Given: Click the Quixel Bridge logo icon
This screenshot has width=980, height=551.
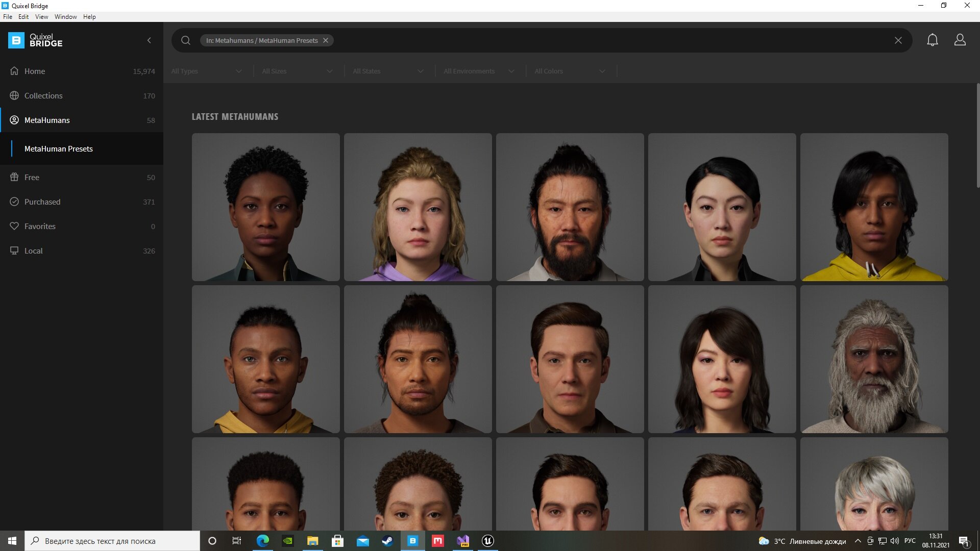Looking at the screenshot, I should pos(16,40).
